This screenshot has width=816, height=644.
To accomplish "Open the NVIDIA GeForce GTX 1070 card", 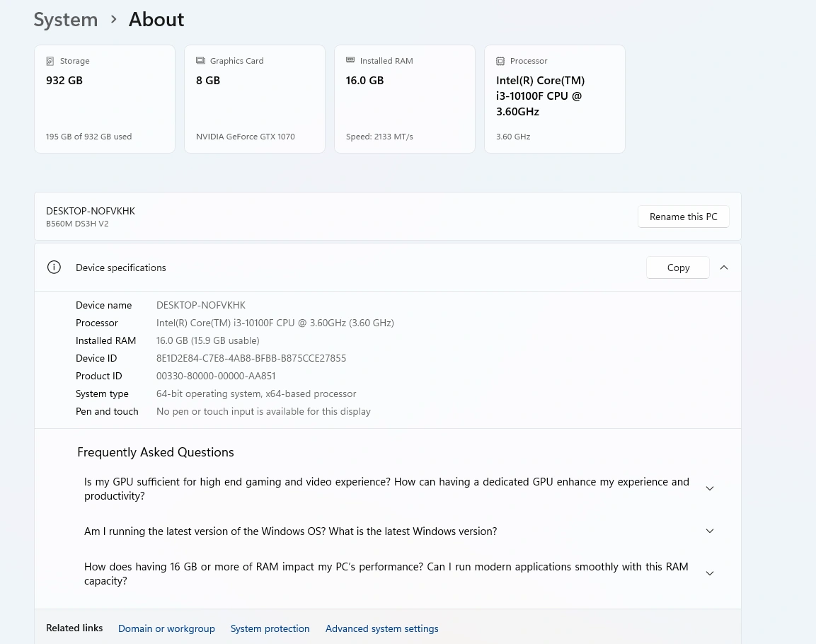I will (x=254, y=99).
